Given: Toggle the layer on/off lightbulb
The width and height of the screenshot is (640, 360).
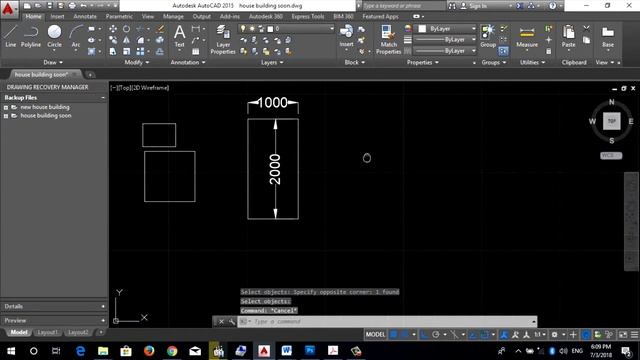Looking at the screenshot, I should (x=243, y=29).
